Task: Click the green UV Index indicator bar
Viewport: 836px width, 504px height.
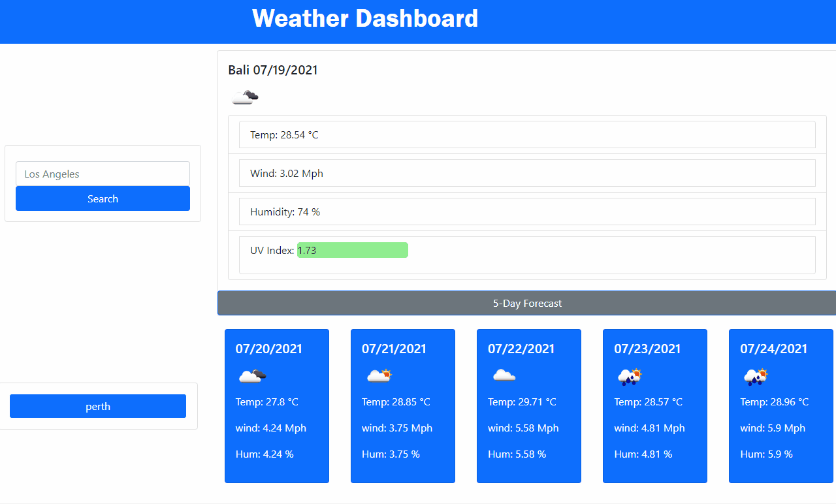Action: click(353, 250)
